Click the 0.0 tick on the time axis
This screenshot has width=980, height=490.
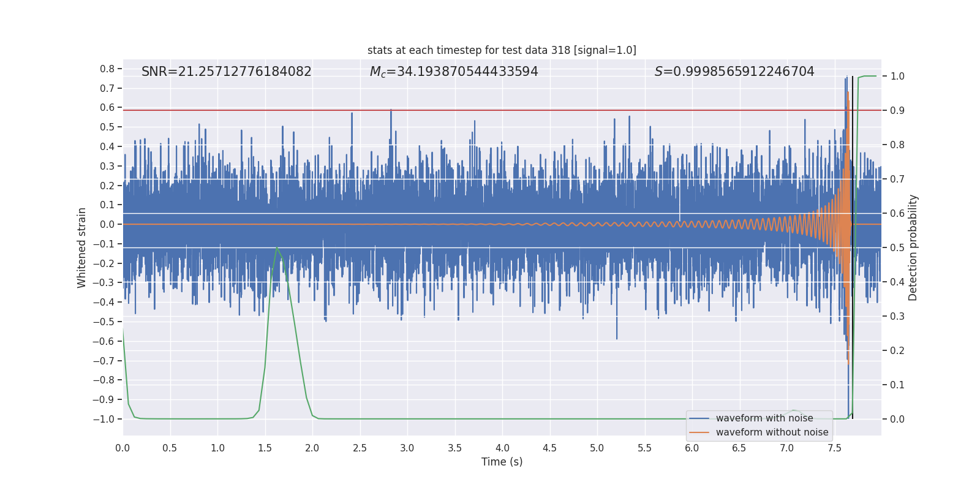pos(123,448)
